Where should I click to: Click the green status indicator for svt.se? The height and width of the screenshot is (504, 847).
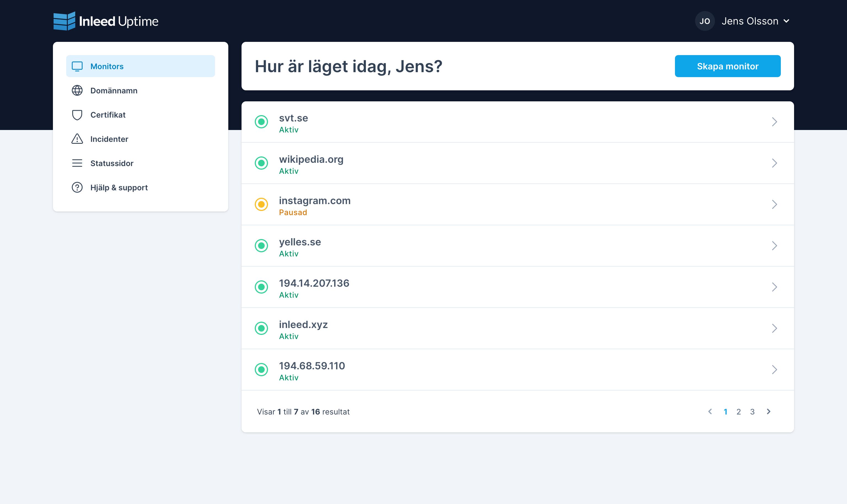click(261, 122)
